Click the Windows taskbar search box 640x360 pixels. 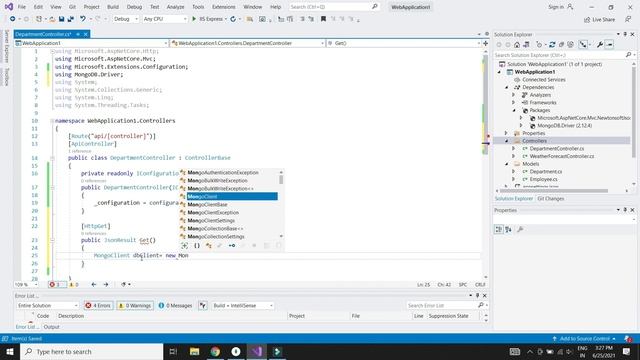click(92, 351)
